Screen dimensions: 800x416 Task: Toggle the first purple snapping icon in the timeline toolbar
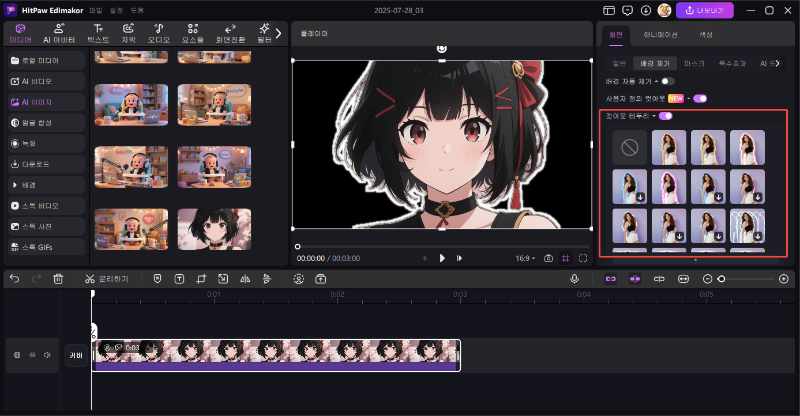[x=610, y=279]
